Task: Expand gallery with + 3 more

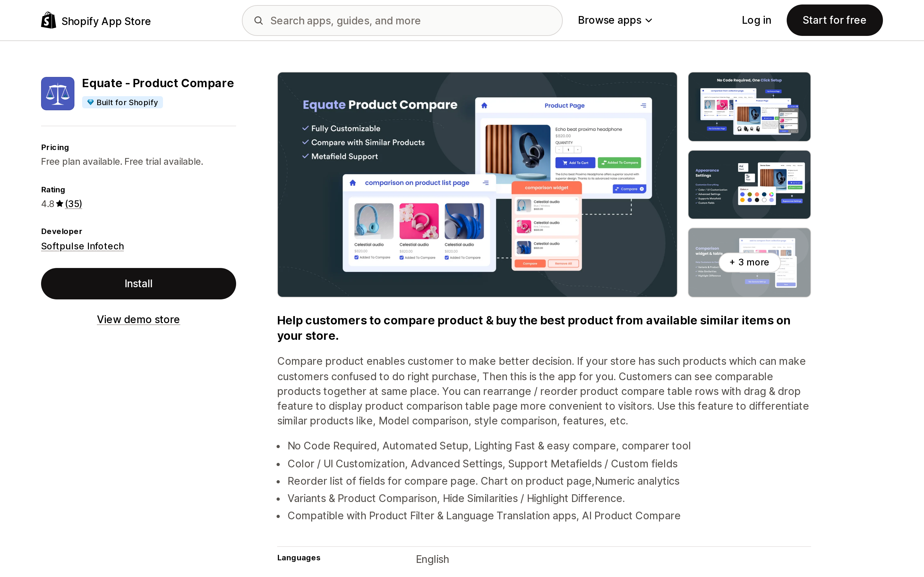Action: tap(749, 262)
